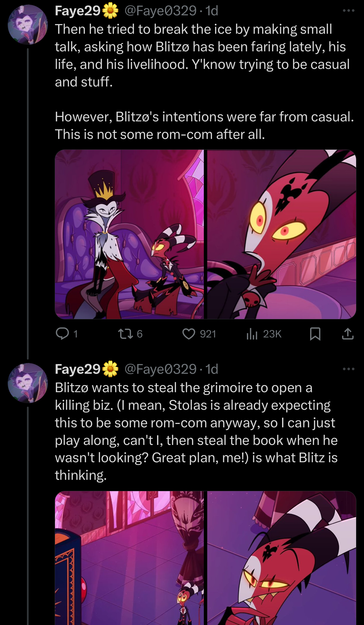Viewport: 364px width, 625px height.
Task: Open the image of scheming, grinning Blitzø
Action: pyautogui.click(x=282, y=558)
